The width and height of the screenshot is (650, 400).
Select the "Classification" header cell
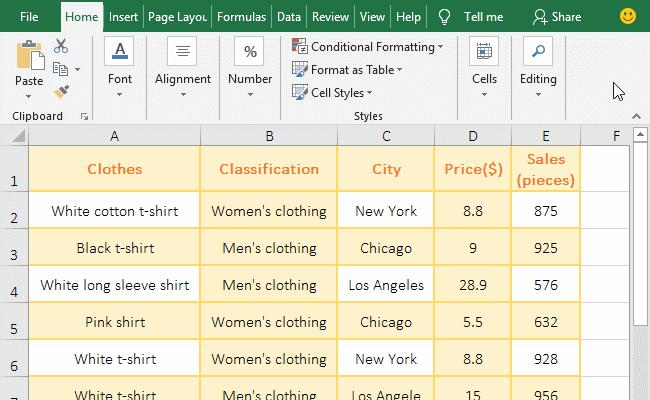coord(269,169)
